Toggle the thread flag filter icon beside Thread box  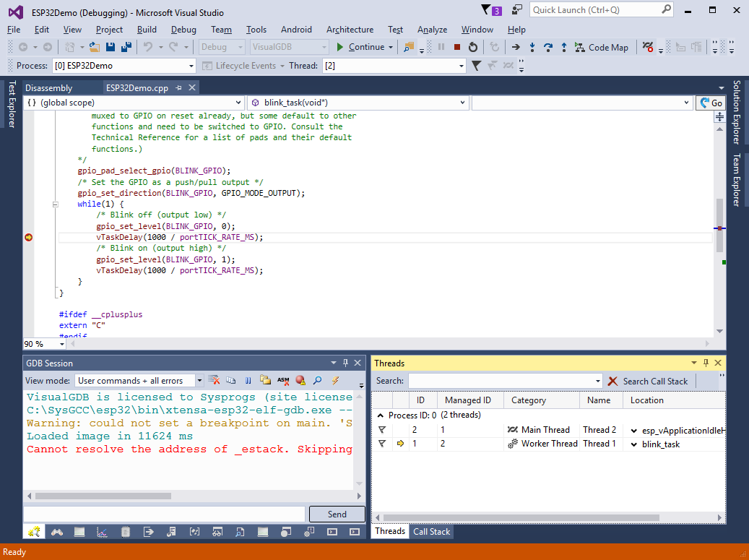point(476,66)
